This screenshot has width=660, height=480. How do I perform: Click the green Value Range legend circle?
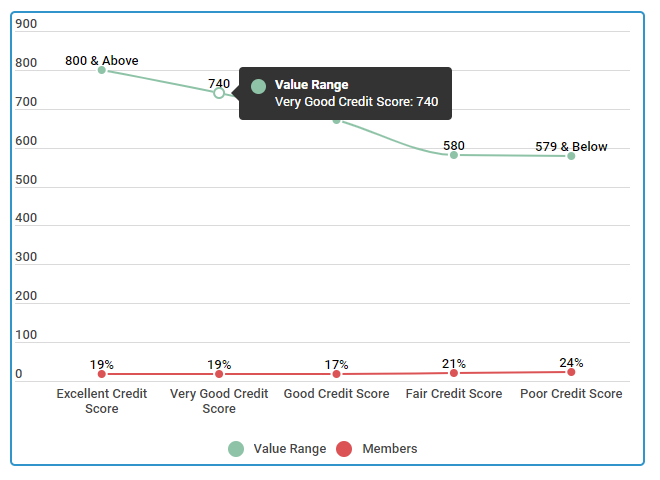coord(236,449)
